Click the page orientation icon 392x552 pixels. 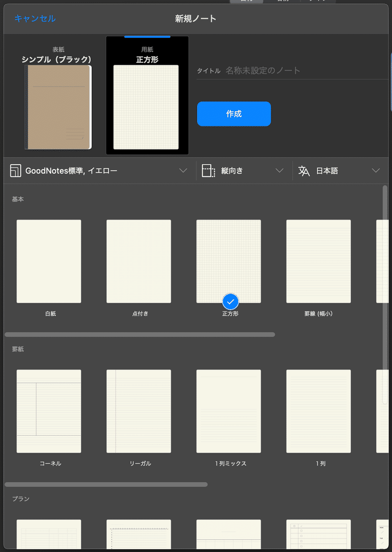pos(208,171)
